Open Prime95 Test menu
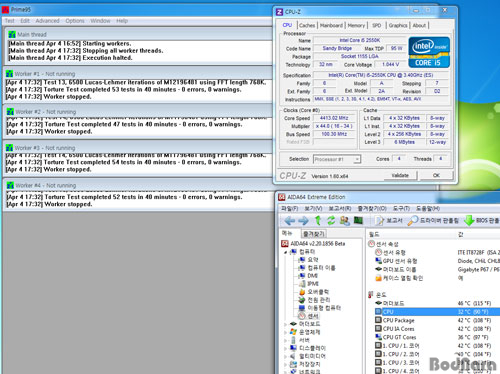 click(10, 21)
